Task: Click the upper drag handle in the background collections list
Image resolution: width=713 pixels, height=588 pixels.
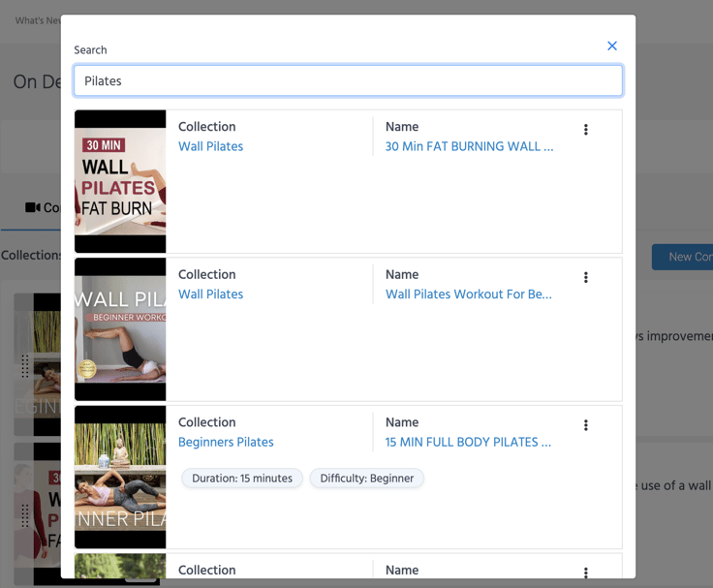Action: pyautogui.click(x=25, y=366)
